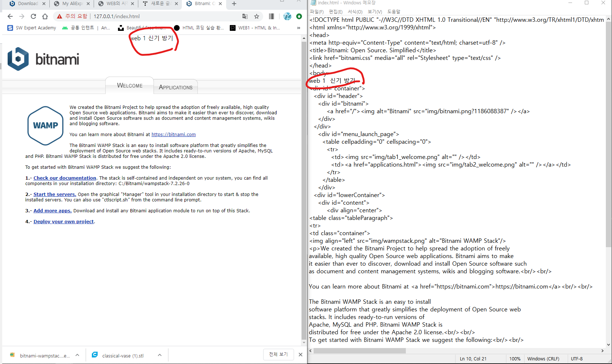This screenshot has width=612, height=364.
Task: Click the div id="header" line in Notepad
Action: tap(338, 96)
